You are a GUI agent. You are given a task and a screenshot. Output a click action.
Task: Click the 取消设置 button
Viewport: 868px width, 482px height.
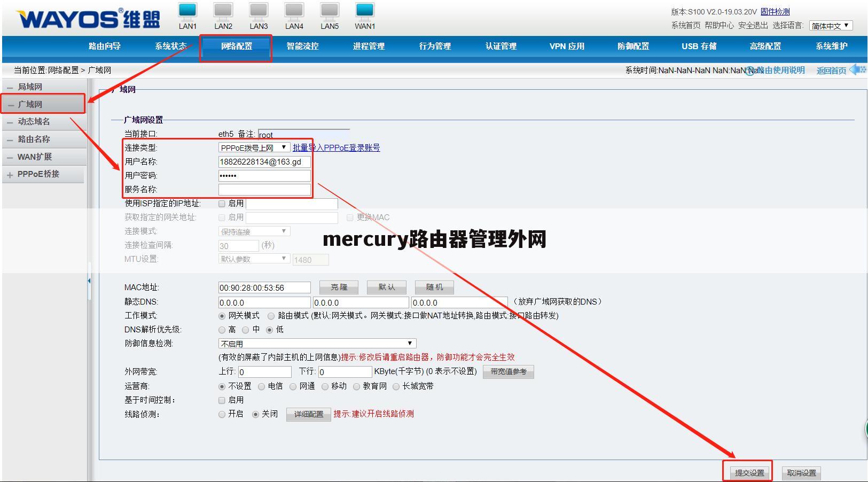click(x=801, y=473)
